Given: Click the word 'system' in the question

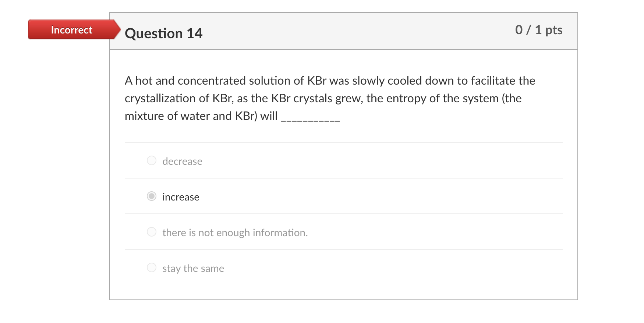Looking at the screenshot, I should [480, 99].
